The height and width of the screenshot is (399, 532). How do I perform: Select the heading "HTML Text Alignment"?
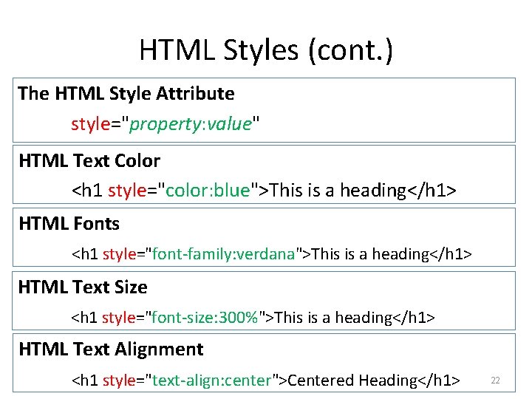[x=111, y=349]
